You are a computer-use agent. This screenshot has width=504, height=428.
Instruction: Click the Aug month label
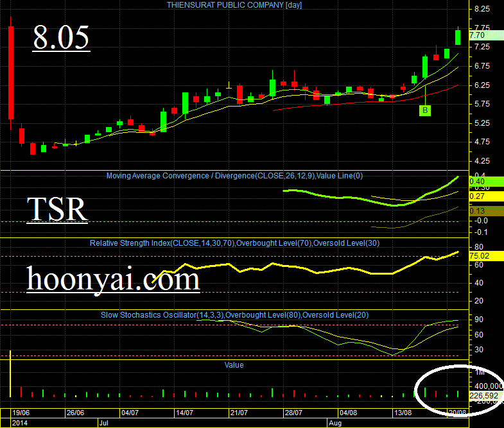click(x=335, y=423)
